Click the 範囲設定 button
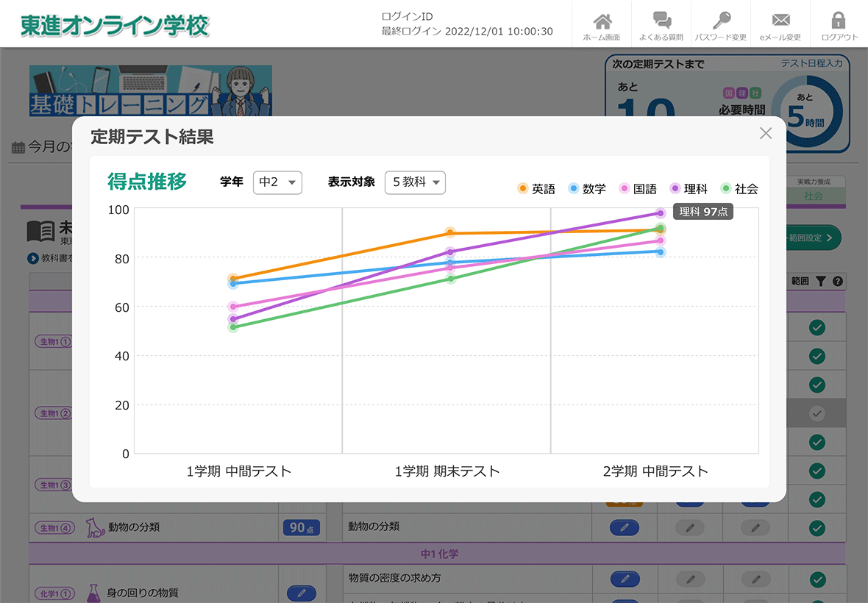 [813, 238]
